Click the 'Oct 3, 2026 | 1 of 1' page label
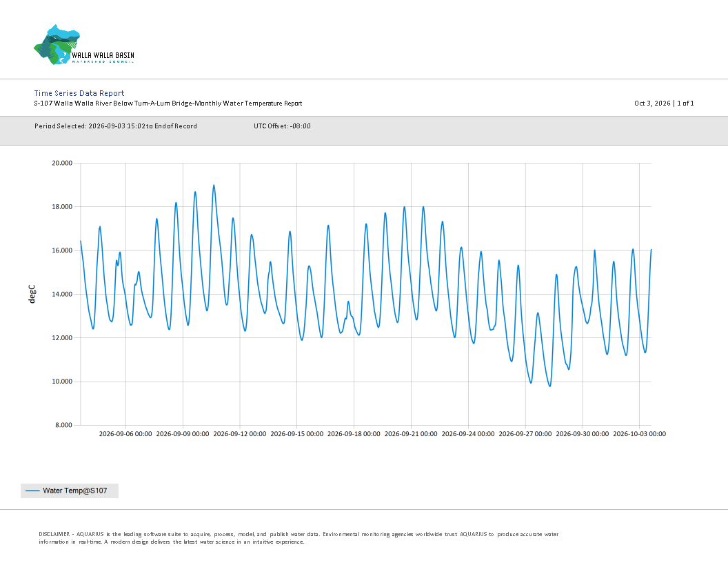The height and width of the screenshot is (563, 728). point(664,103)
